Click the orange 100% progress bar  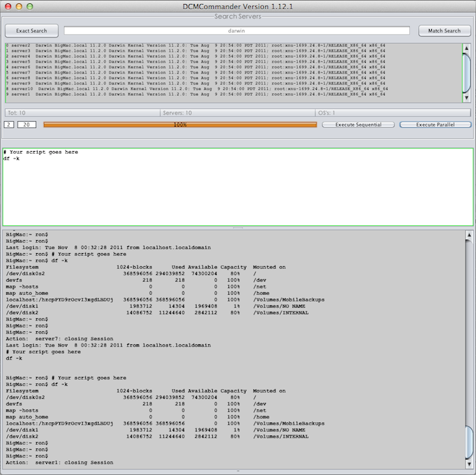tap(180, 125)
